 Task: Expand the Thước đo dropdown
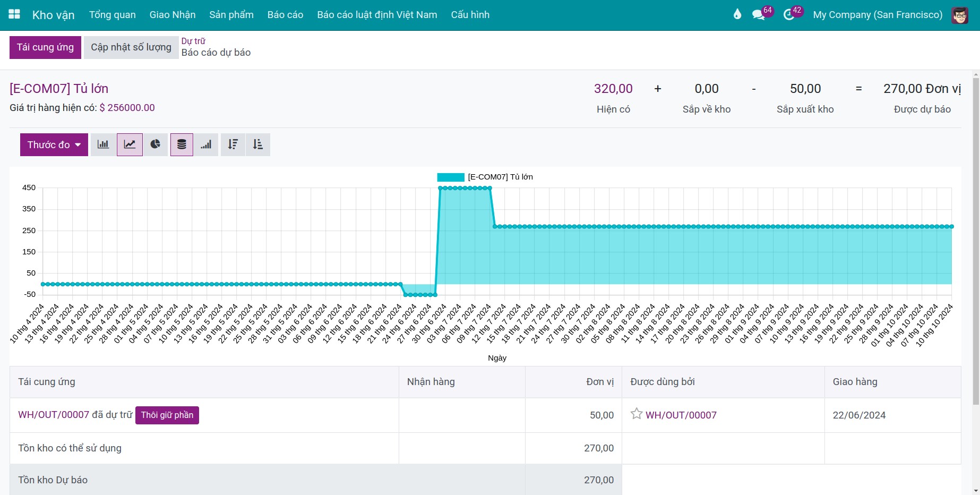tap(54, 144)
